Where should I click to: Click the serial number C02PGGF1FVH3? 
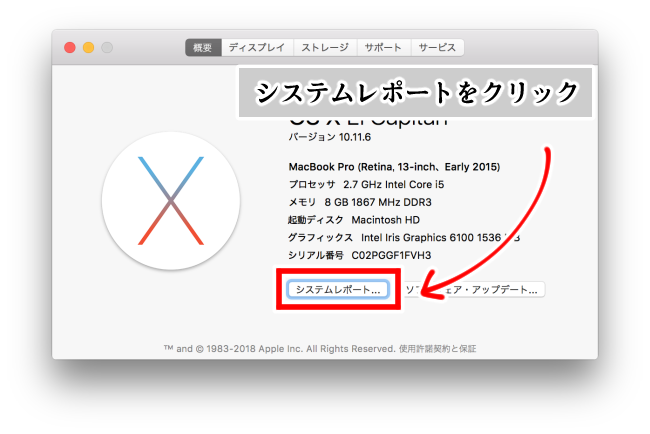click(391, 255)
